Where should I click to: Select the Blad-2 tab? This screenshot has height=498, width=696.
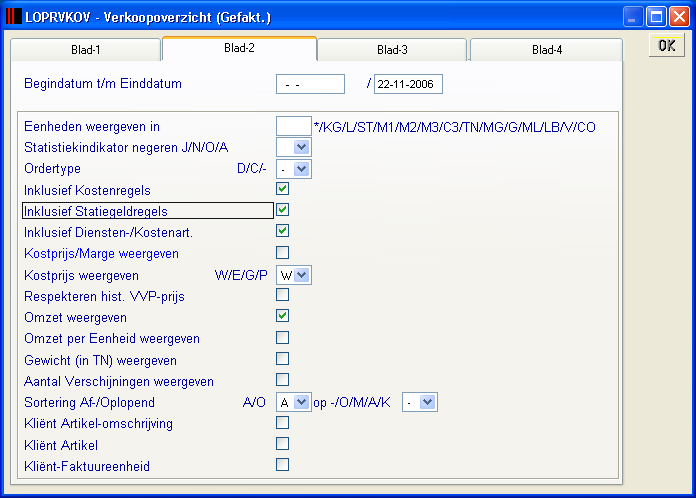[x=239, y=48]
